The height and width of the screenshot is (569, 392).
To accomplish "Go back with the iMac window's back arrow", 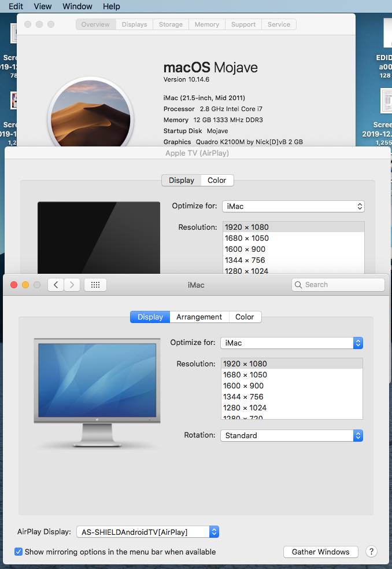I will pyautogui.click(x=56, y=285).
